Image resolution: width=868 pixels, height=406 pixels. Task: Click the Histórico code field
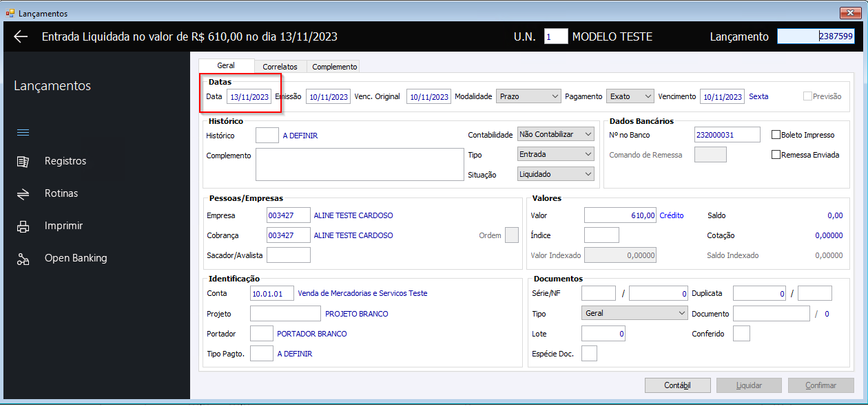tap(267, 136)
